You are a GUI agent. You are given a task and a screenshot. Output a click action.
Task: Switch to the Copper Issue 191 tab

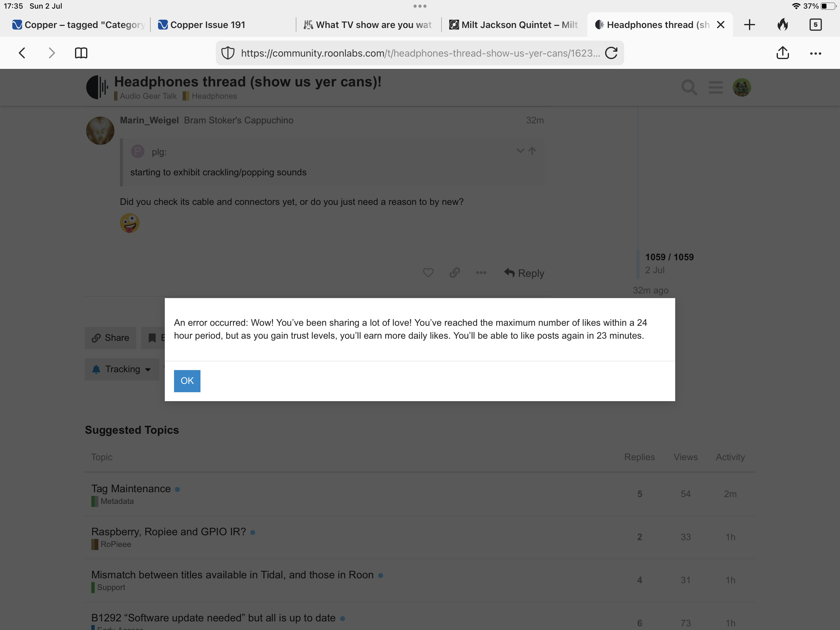point(207,25)
